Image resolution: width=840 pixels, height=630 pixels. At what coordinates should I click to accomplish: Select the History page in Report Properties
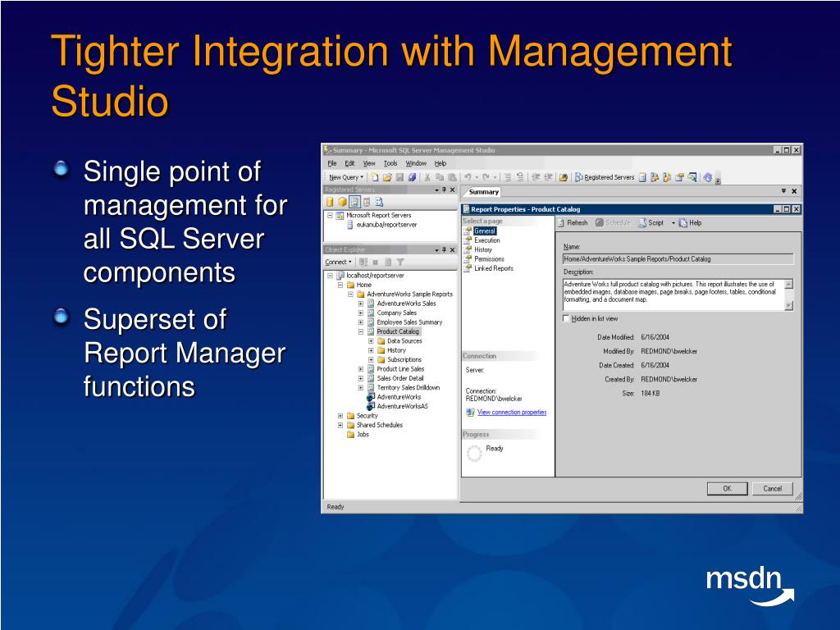click(482, 249)
